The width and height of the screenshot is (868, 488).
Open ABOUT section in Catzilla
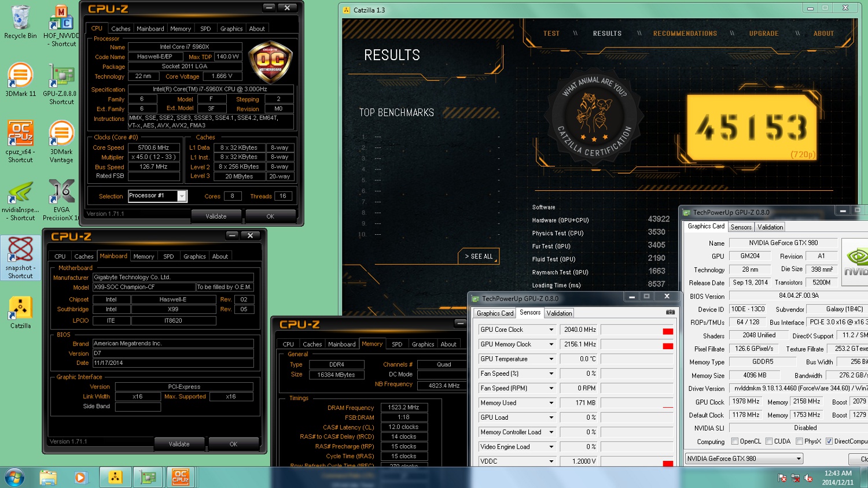(x=823, y=34)
